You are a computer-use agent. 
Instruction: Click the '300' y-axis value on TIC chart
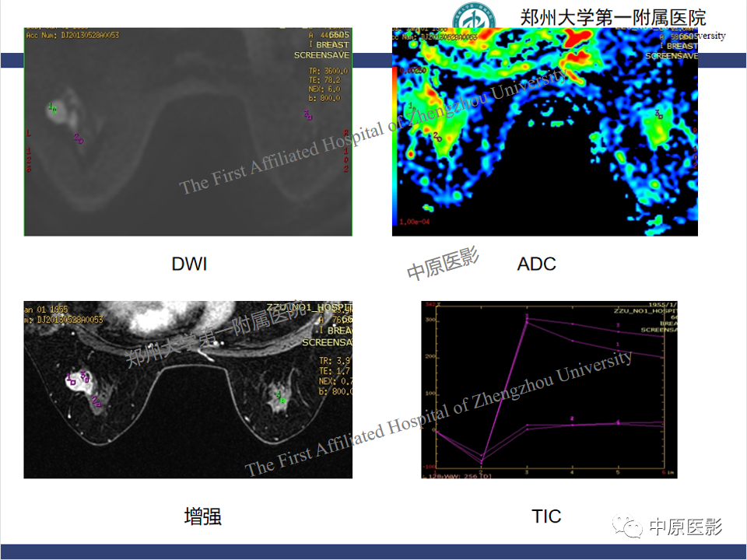430,320
